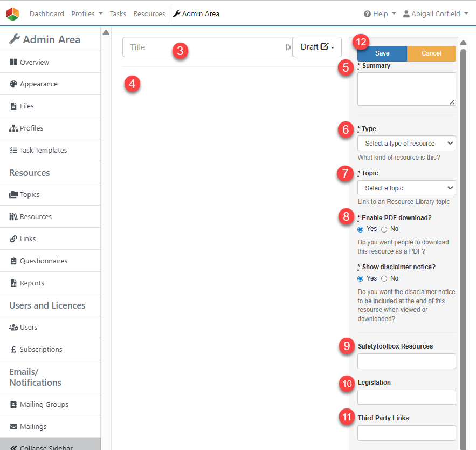476x450 pixels.
Task: Select No for Enable PDF download
Action: [384, 229]
